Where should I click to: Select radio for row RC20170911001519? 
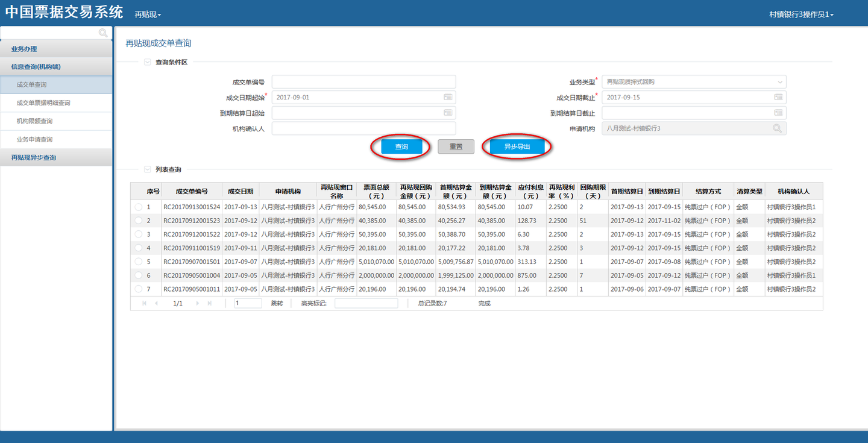coord(139,248)
